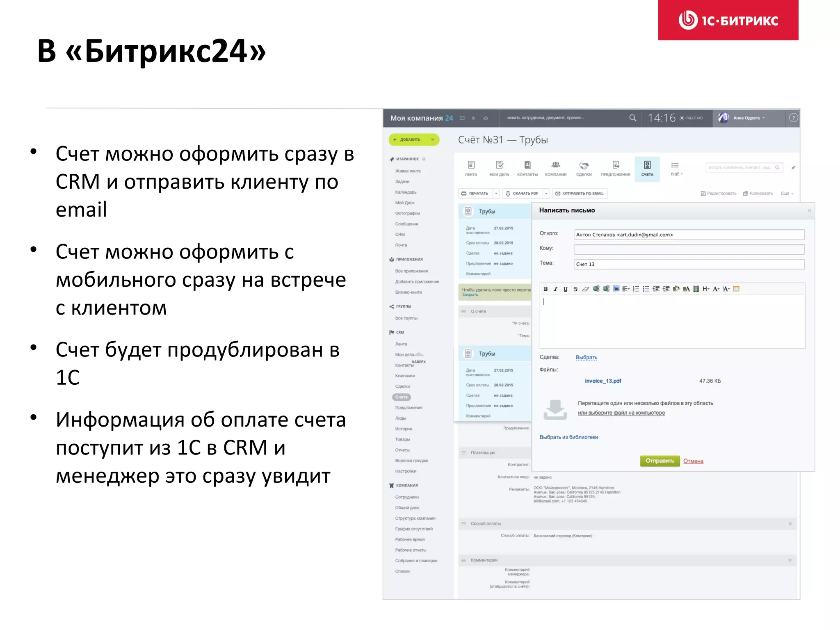Open the Мои дела CRM tab
840x630 pixels.
pos(499,169)
